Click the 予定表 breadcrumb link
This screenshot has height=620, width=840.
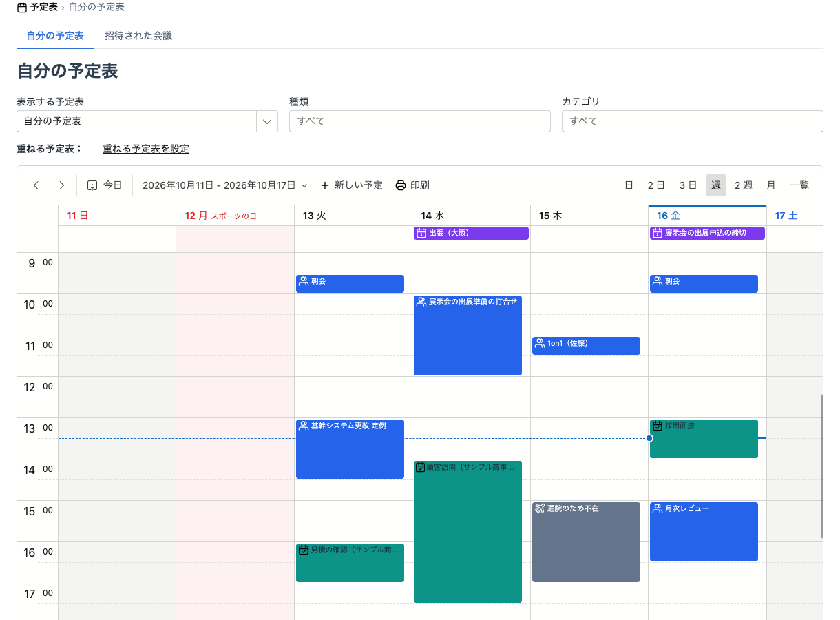[43, 7]
